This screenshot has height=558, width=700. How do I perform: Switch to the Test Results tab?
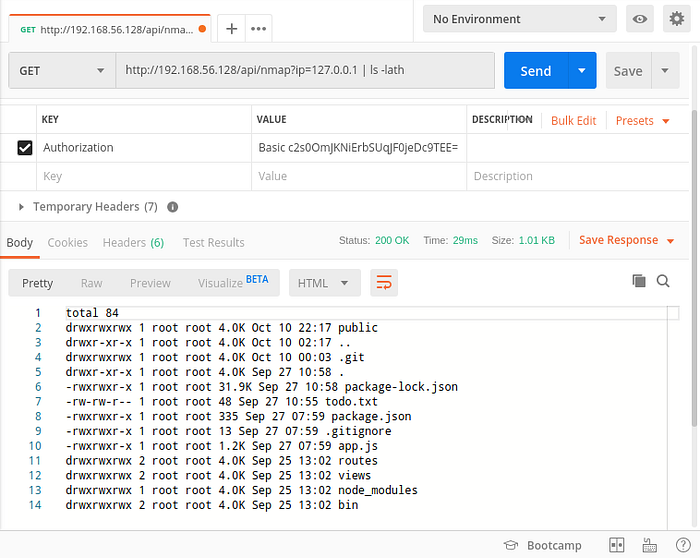point(213,242)
